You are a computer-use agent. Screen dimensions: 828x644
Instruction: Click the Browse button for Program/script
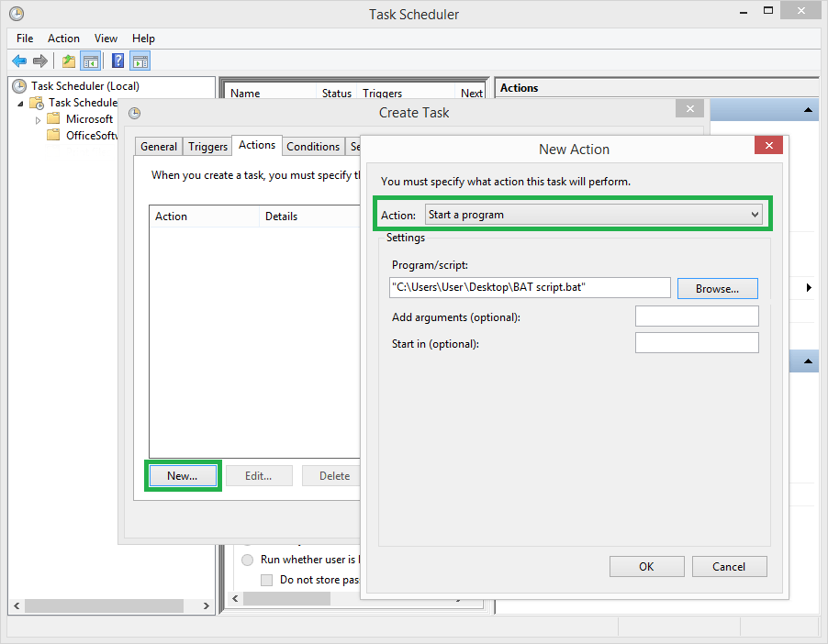click(x=717, y=287)
